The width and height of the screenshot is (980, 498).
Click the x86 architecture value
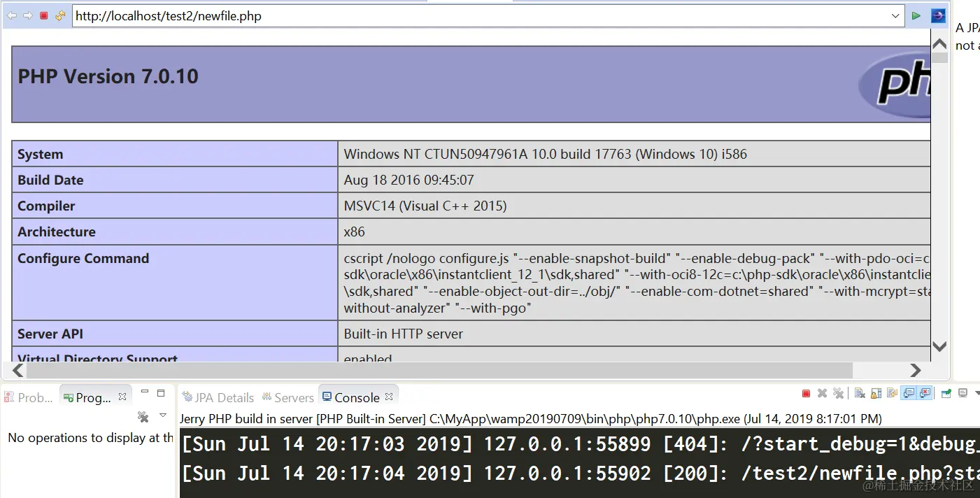pyautogui.click(x=355, y=232)
